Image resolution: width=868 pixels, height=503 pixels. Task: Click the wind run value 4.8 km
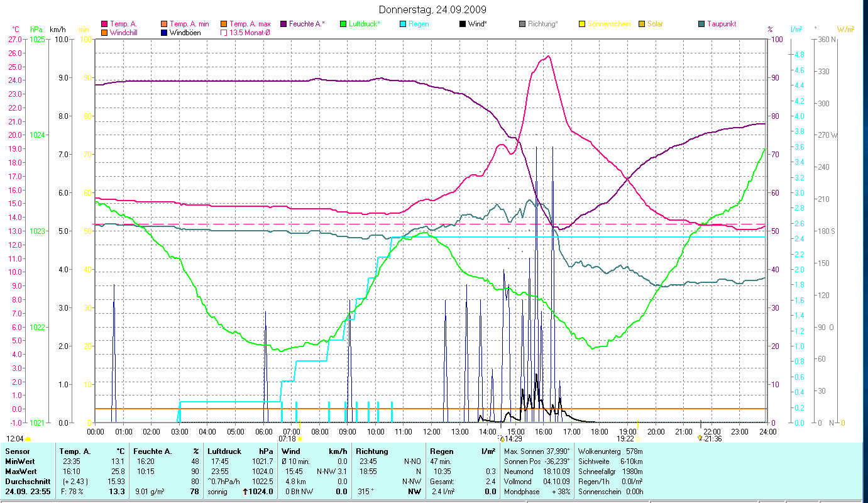[295, 482]
